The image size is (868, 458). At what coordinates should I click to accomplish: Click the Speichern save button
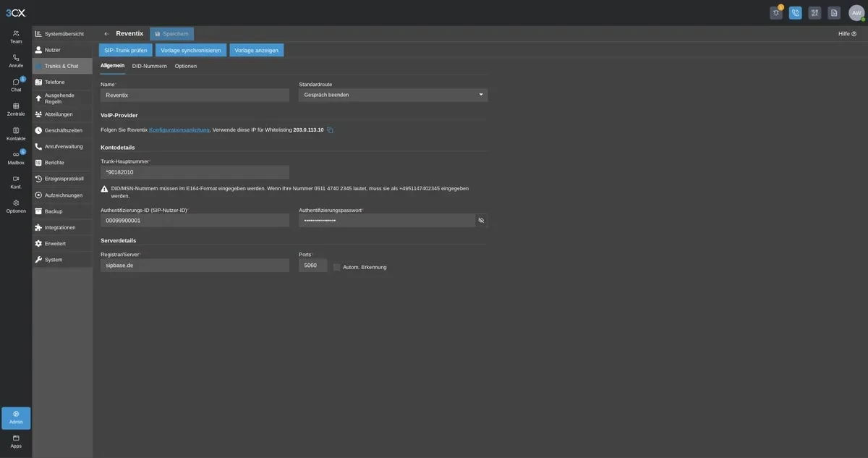[171, 34]
